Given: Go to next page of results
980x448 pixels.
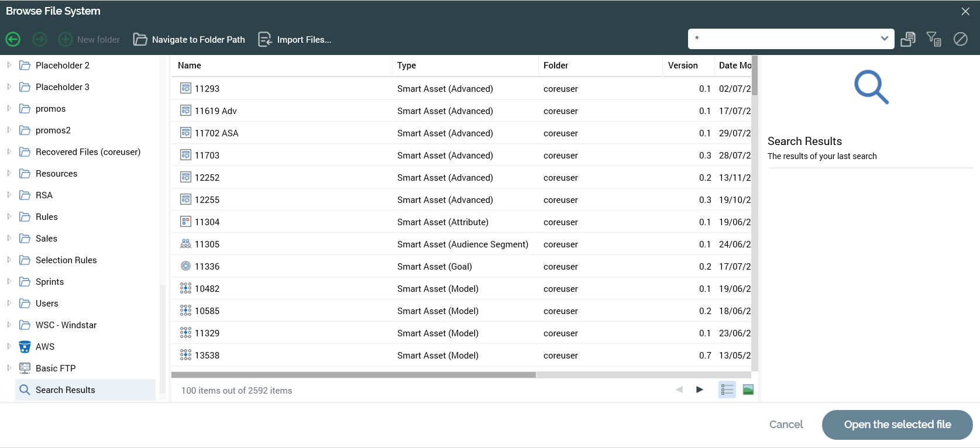Looking at the screenshot, I should [x=699, y=390].
